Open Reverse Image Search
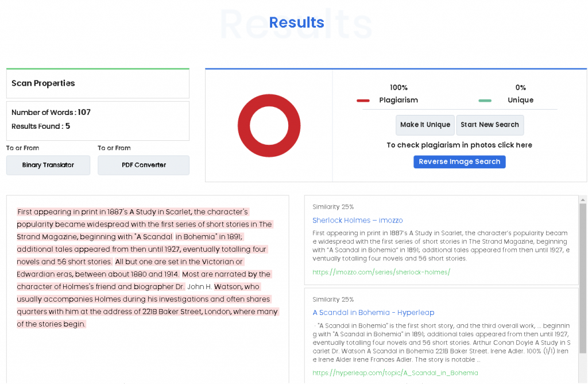The width and height of the screenshot is (588, 384). pyautogui.click(x=459, y=162)
